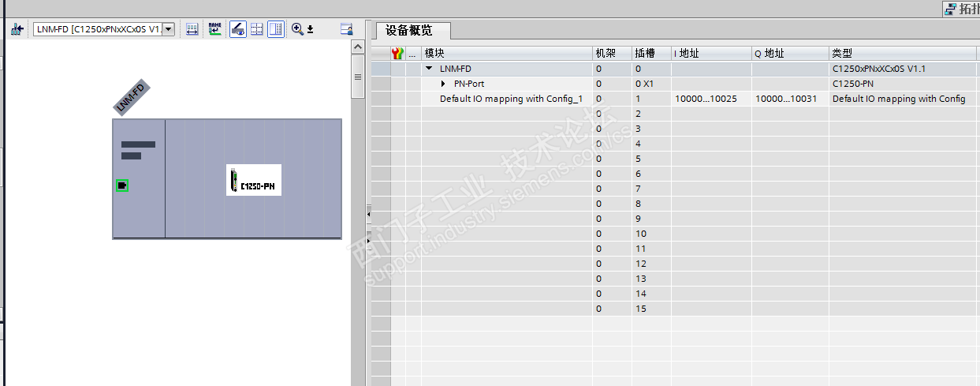The width and height of the screenshot is (980, 386).
Task: Expand the PN-Port tree row
Action: click(x=443, y=84)
